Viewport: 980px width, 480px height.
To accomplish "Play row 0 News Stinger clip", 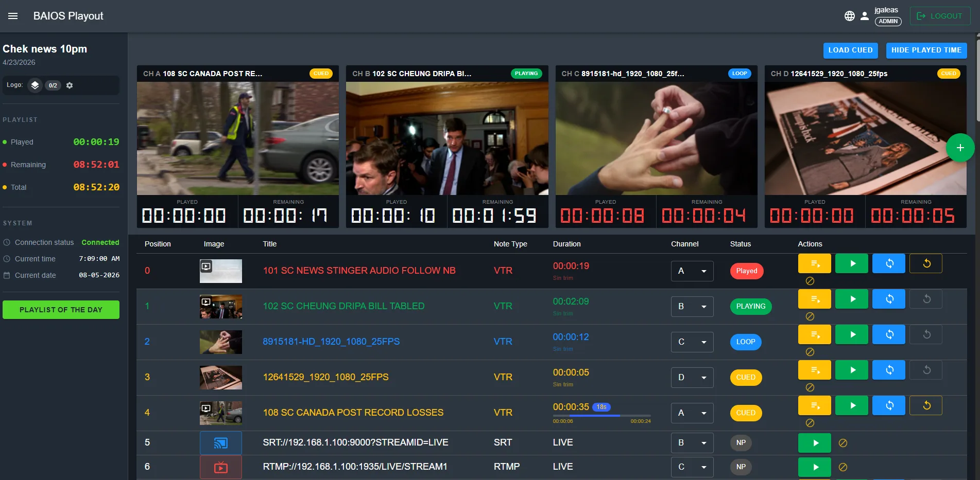I will click(x=852, y=263).
